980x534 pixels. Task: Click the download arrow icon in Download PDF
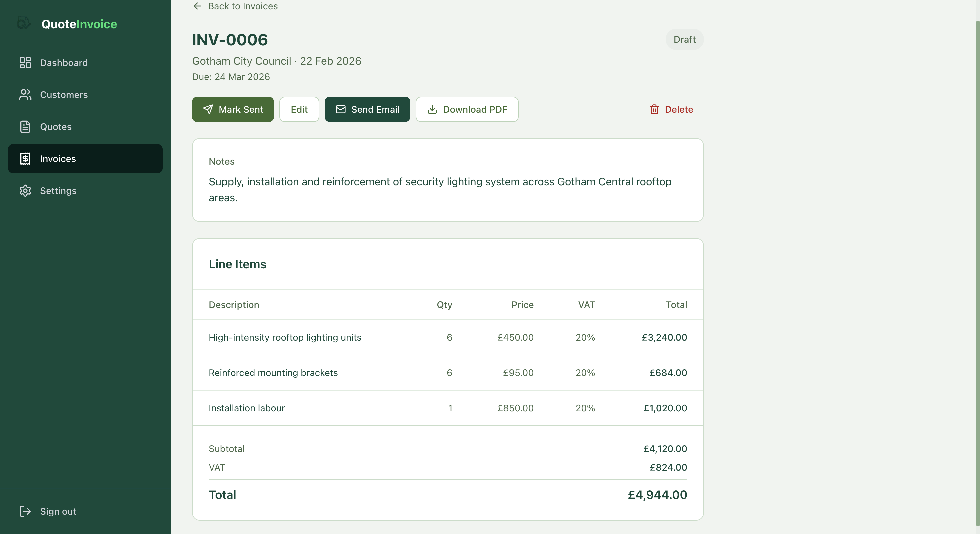(x=432, y=109)
